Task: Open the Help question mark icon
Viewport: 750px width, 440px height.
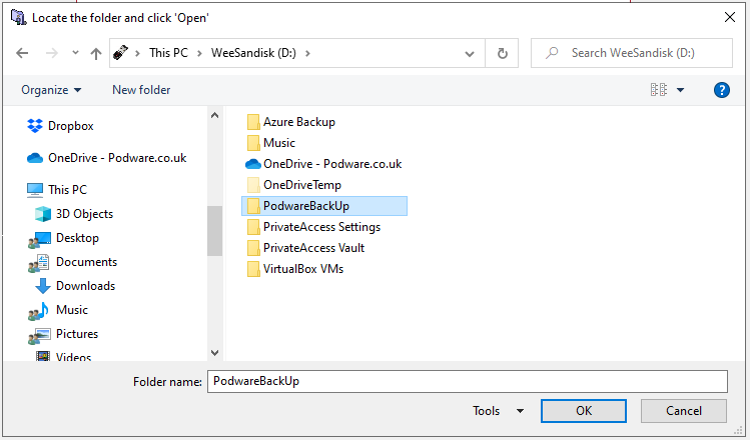Action: tap(722, 90)
